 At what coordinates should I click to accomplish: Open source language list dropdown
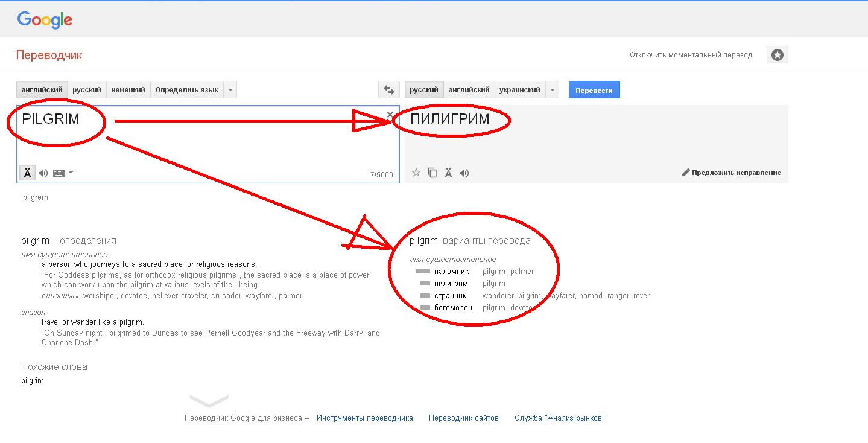point(230,90)
